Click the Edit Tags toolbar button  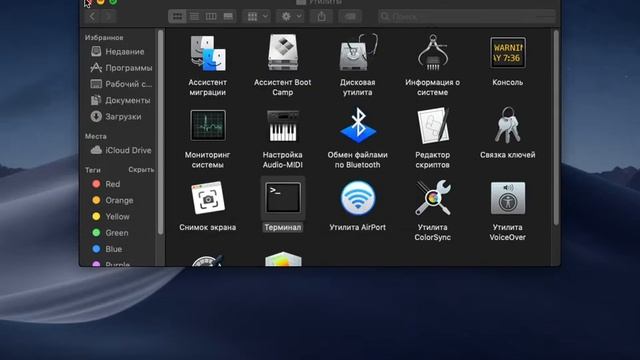coord(350,16)
